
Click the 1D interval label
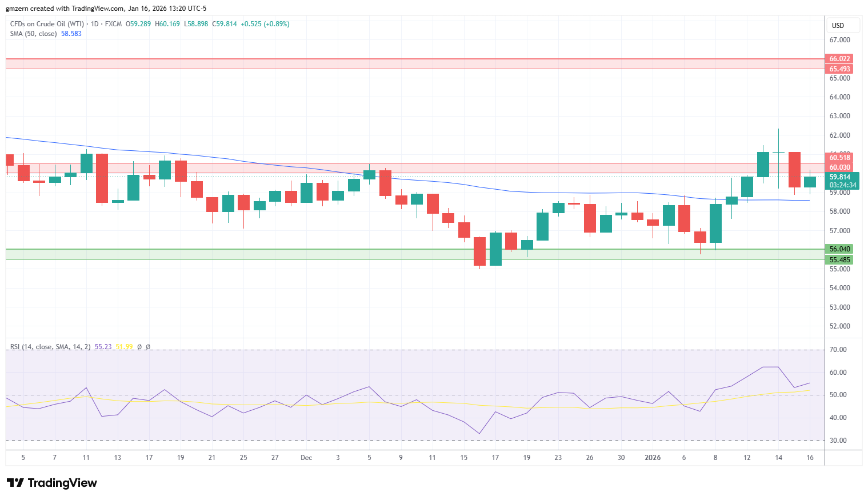[95, 24]
